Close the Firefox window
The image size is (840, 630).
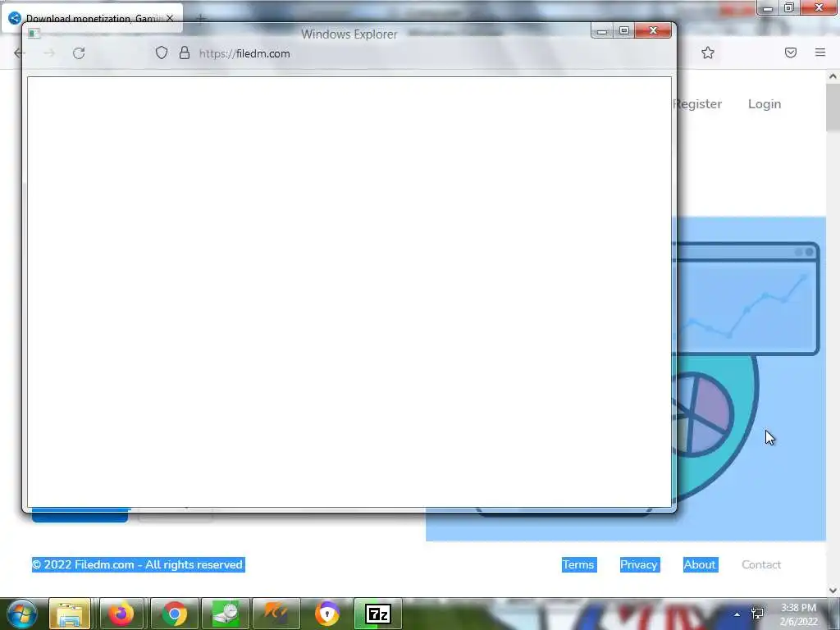point(819,7)
